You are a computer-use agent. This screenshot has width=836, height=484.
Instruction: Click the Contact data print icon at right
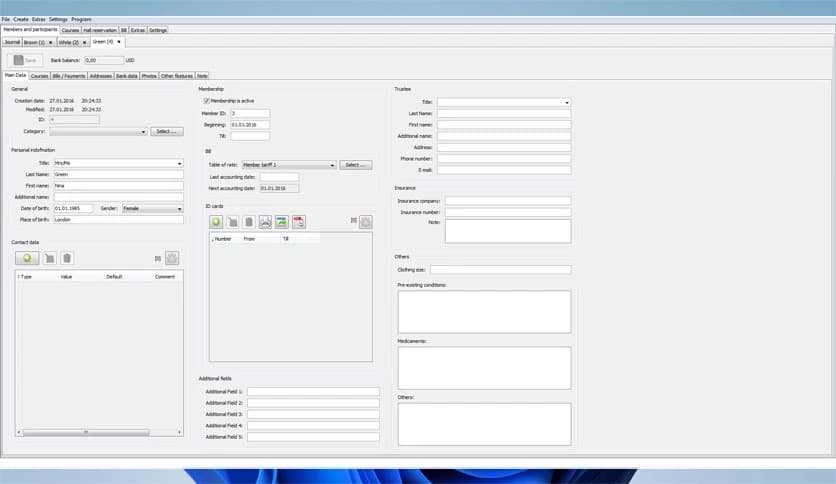tap(172, 259)
